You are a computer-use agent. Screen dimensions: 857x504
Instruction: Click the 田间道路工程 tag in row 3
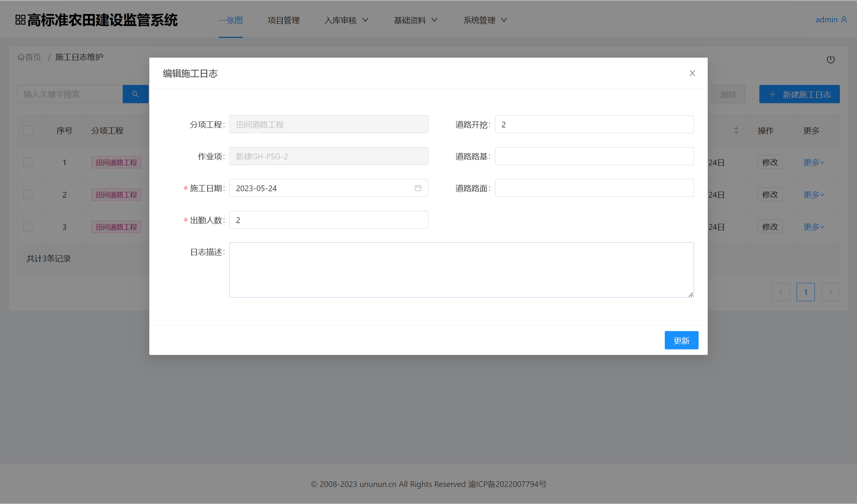(116, 227)
